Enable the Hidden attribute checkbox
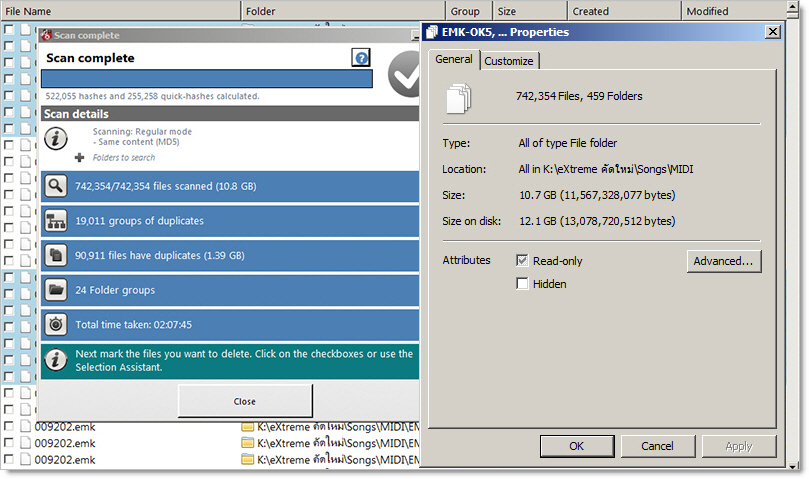 point(522,283)
